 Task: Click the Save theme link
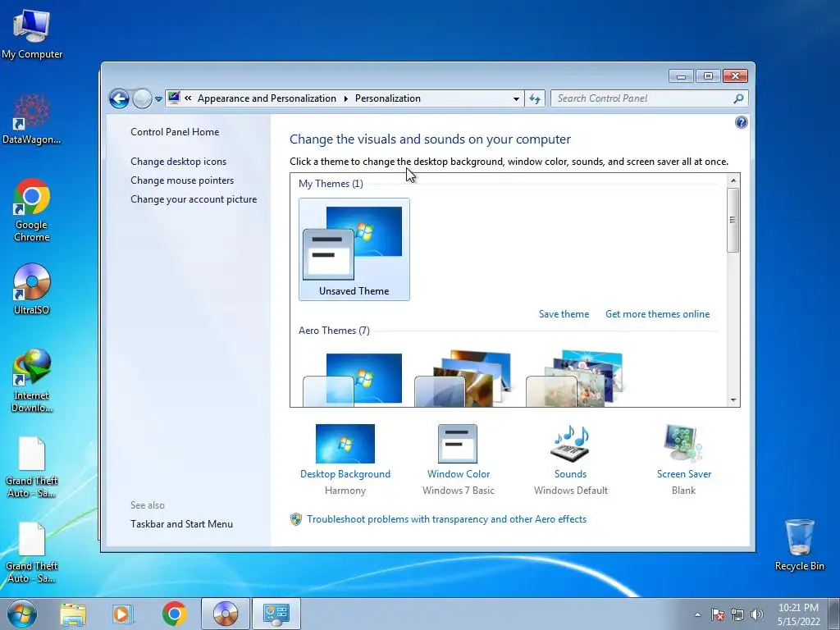coord(564,314)
